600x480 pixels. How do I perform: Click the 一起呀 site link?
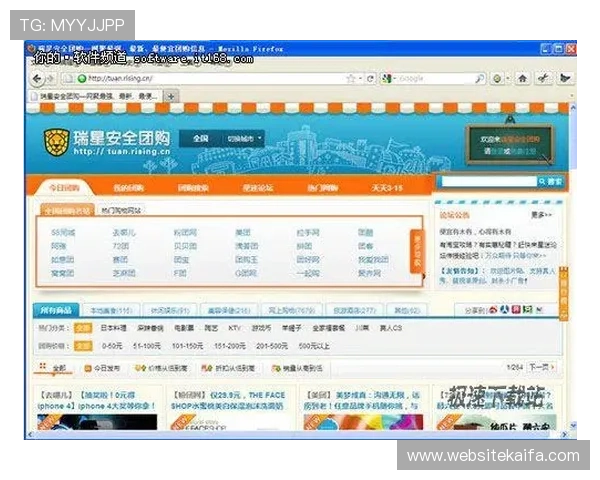click(308, 273)
